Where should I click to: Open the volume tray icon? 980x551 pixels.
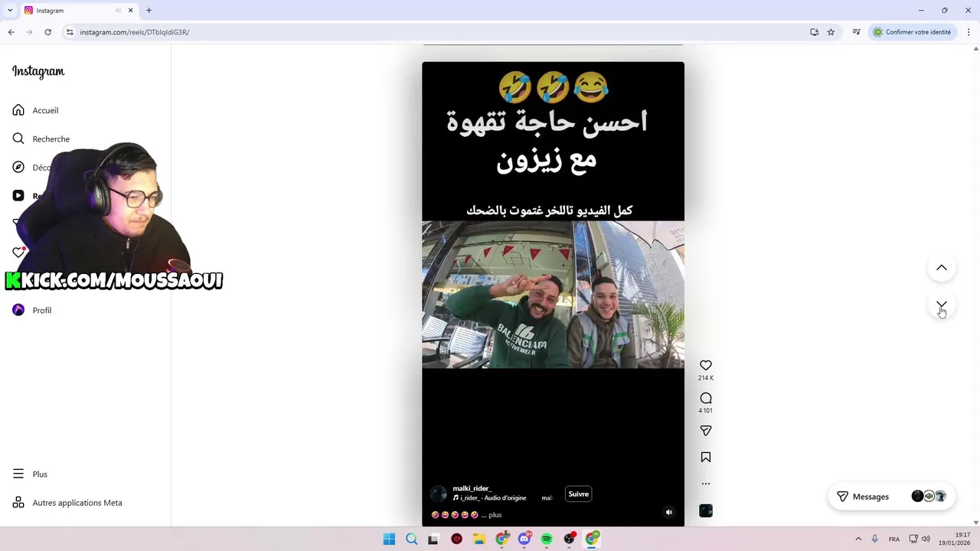[x=926, y=539]
